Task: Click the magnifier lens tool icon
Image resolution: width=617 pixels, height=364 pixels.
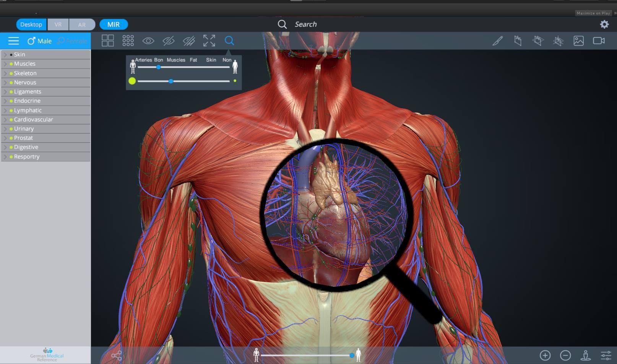Action: tap(229, 41)
